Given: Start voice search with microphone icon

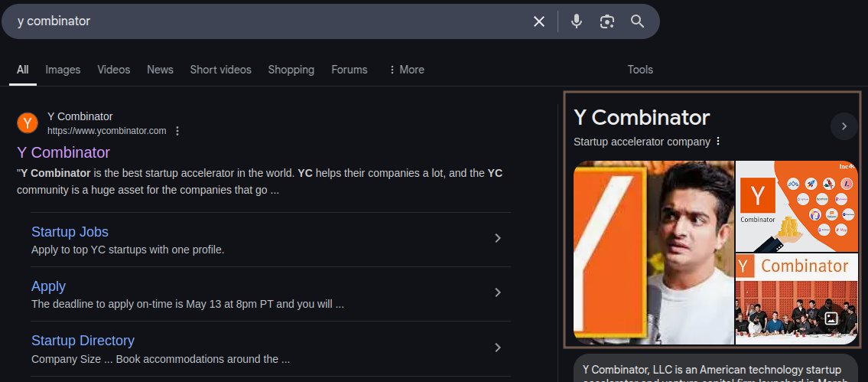Looking at the screenshot, I should pyautogui.click(x=577, y=21).
